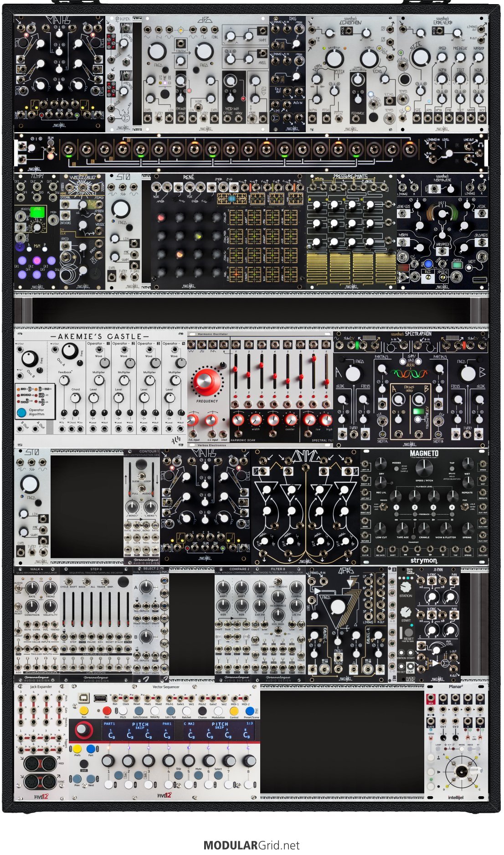Viewport: 504px width, 855px height.
Task: Click the Next button on Vector Sequencer
Action: [91, 778]
